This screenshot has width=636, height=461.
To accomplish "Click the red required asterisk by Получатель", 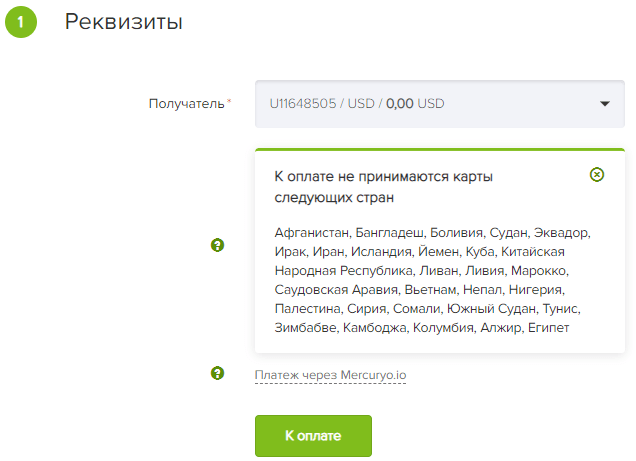I will pyautogui.click(x=229, y=101).
